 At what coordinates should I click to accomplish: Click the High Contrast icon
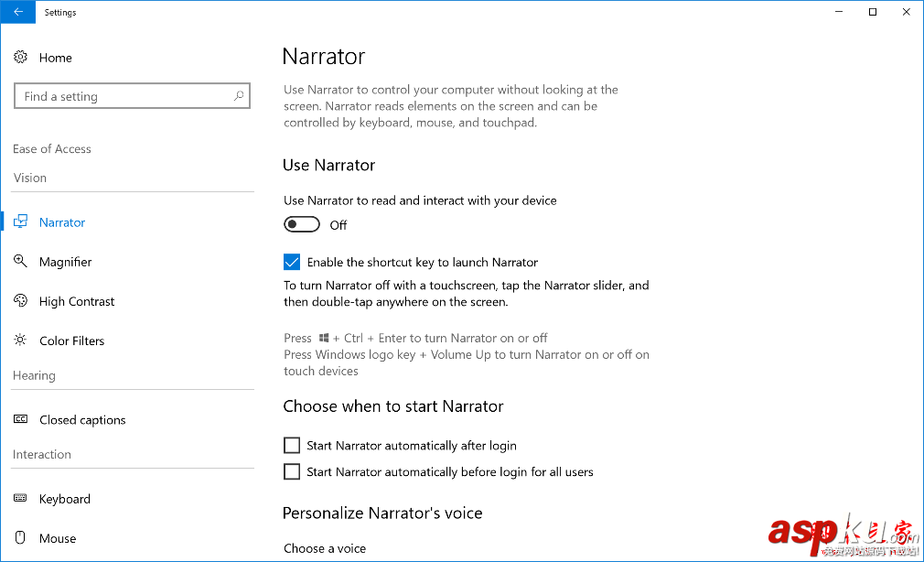(x=20, y=301)
